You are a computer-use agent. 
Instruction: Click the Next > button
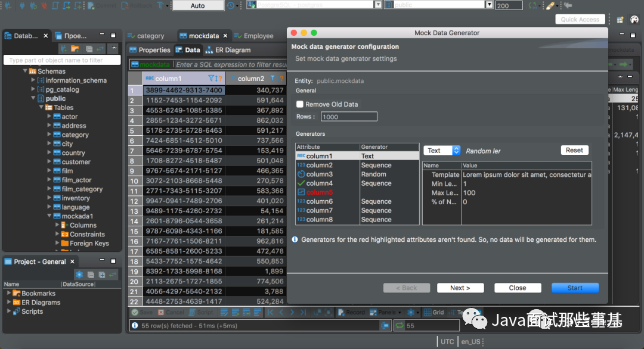460,288
